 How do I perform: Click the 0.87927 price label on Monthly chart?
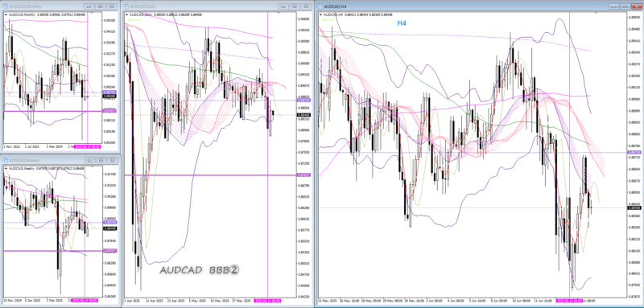coord(110,111)
